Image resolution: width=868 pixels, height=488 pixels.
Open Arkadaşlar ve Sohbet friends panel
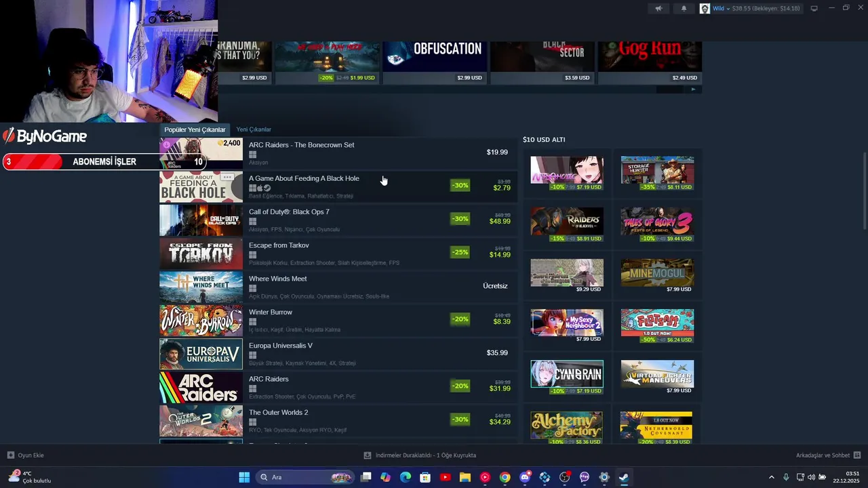point(828,455)
